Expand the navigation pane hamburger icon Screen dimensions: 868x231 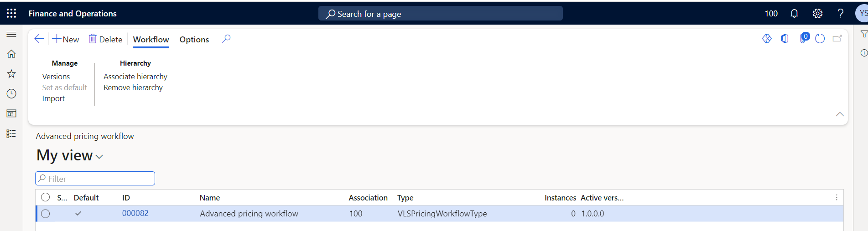pyautogui.click(x=11, y=35)
